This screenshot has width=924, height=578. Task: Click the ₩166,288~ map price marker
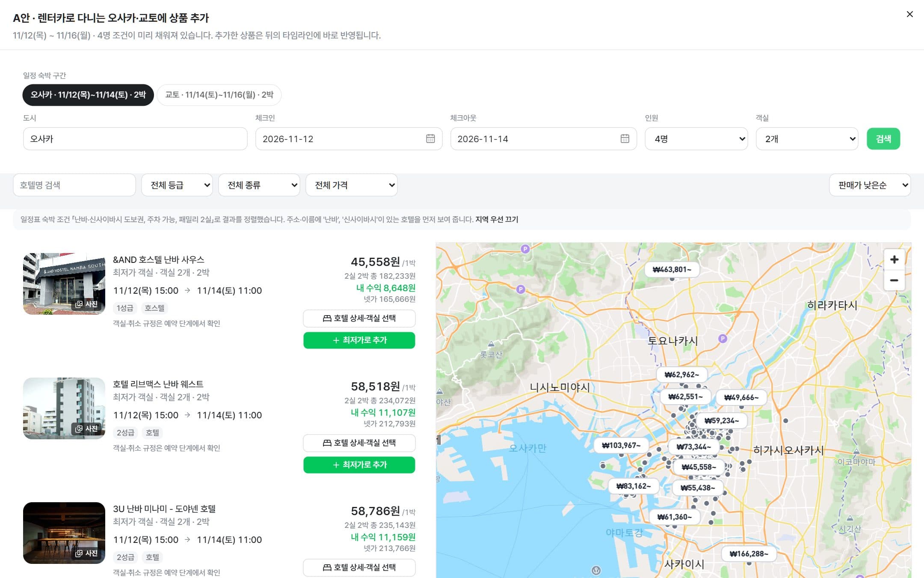(749, 554)
